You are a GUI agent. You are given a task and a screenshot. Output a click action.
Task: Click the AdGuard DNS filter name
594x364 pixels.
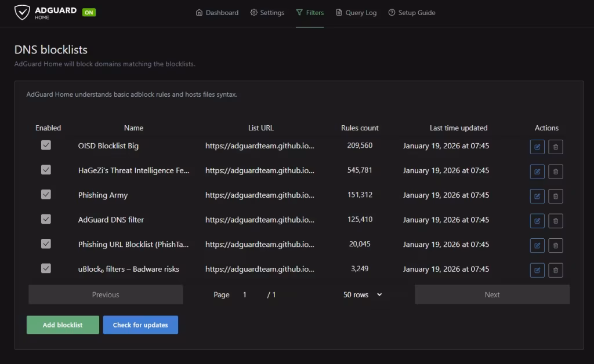pyautogui.click(x=111, y=220)
